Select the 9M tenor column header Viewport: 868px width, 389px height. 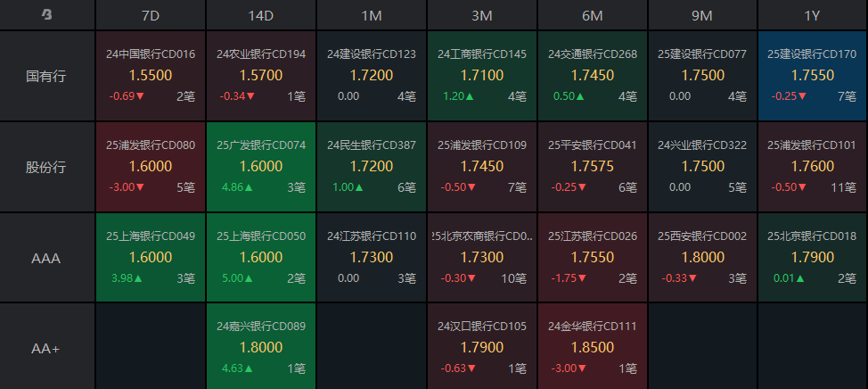[702, 15]
